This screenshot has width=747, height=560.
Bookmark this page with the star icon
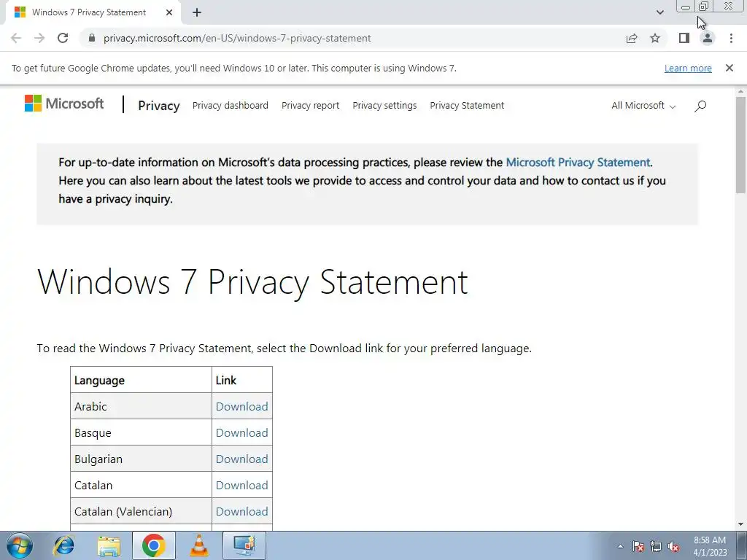(655, 38)
